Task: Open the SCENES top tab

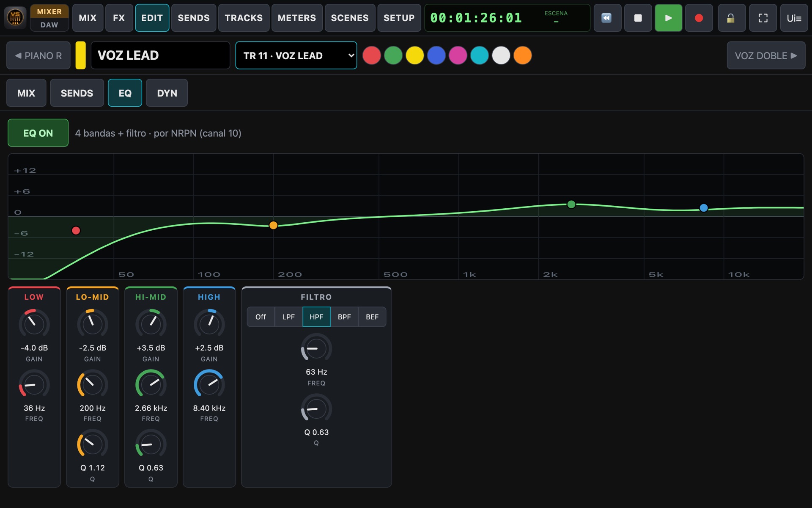Action: click(x=350, y=18)
